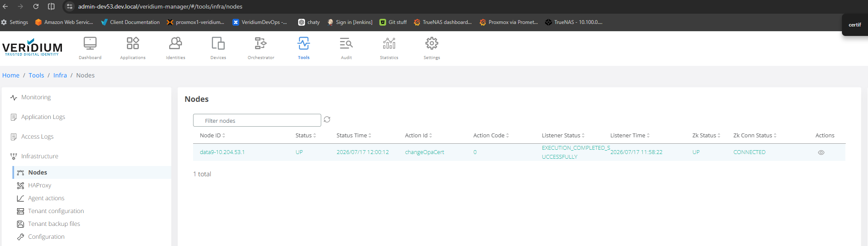This screenshot has width=868, height=246.
Task: Click node ID data9-10.204.53.1
Action: pyautogui.click(x=222, y=152)
